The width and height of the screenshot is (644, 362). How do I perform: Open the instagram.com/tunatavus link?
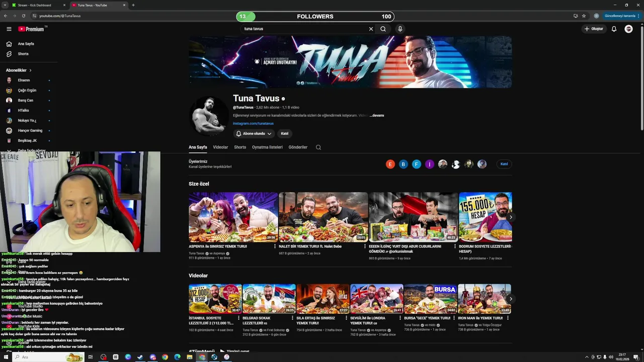[x=253, y=123]
